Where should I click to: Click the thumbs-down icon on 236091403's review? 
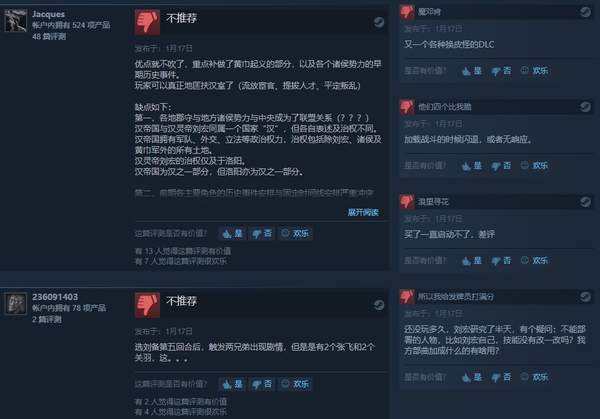(147, 305)
